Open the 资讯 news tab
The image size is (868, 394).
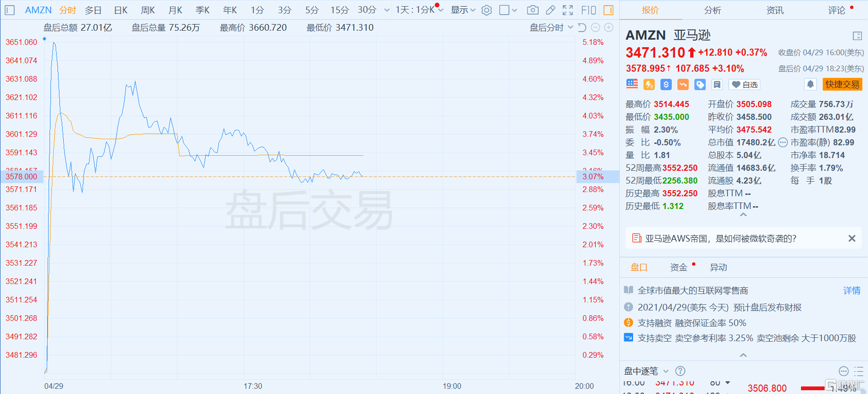pos(775,10)
